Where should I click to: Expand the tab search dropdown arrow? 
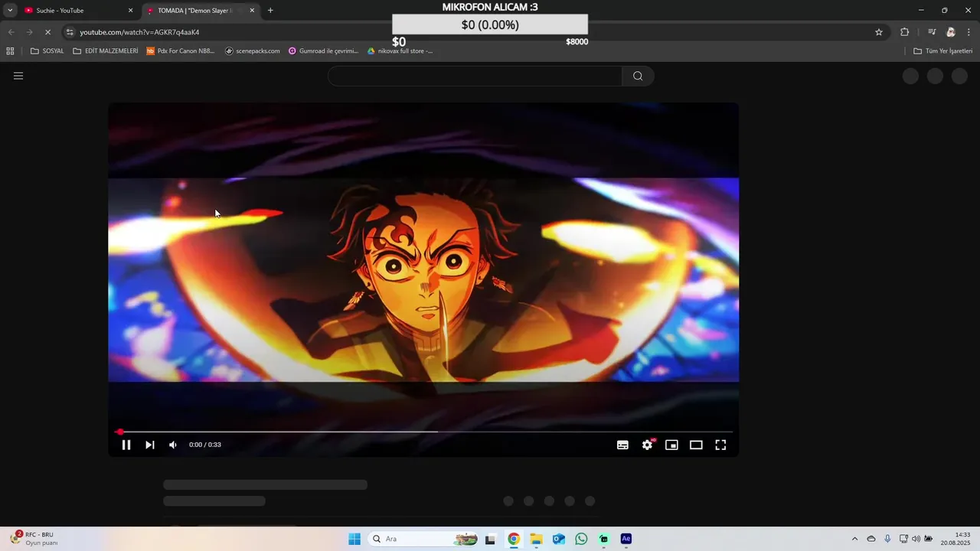pos(10,11)
